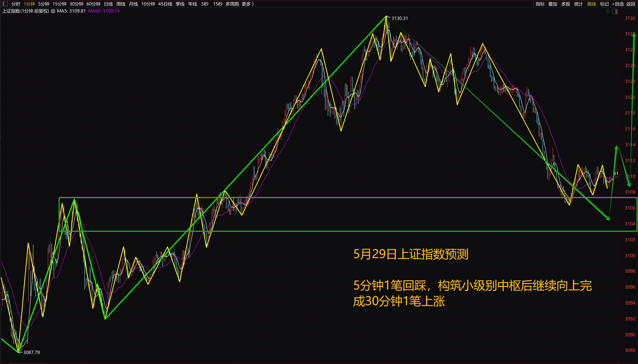638x364 pixels.
Task: Toggle the 画线 drawing tools button
Action: point(592,4)
